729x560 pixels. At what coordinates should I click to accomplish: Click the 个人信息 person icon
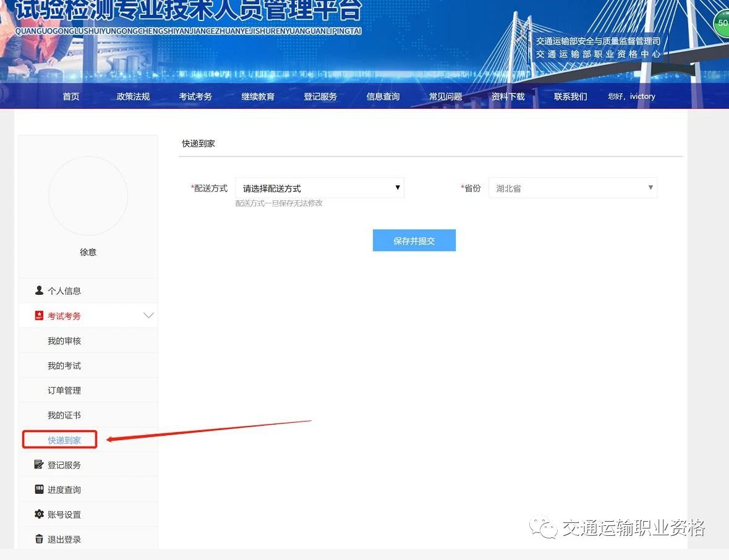point(40,291)
